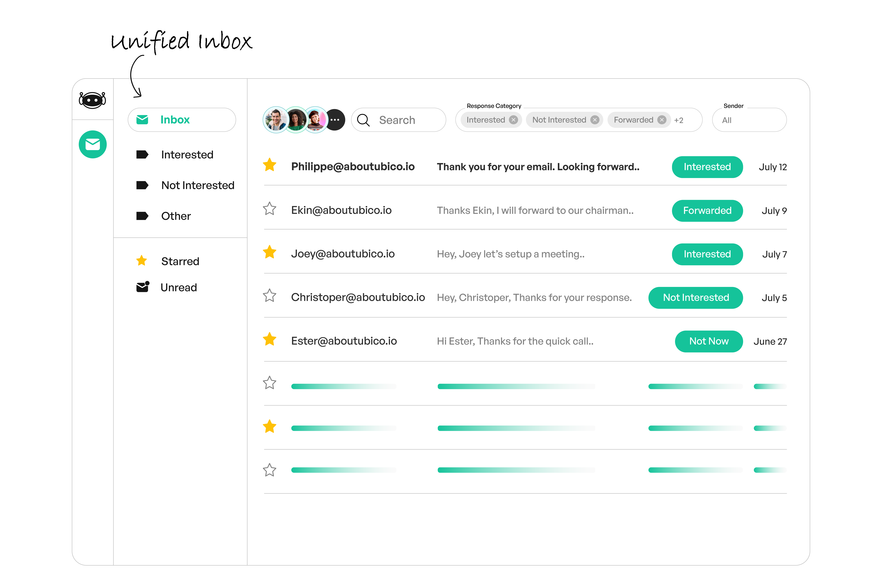Remove the Interested filter chip

tap(513, 120)
